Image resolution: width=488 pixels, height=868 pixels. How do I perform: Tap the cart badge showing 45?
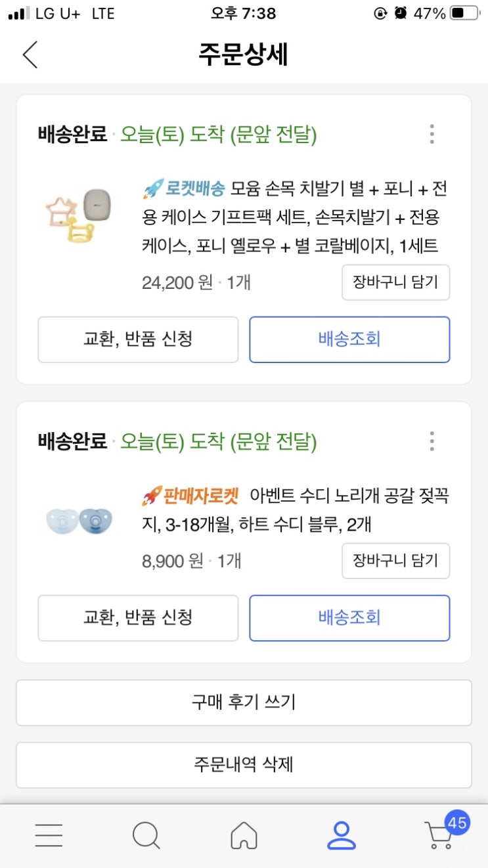point(457,822)
